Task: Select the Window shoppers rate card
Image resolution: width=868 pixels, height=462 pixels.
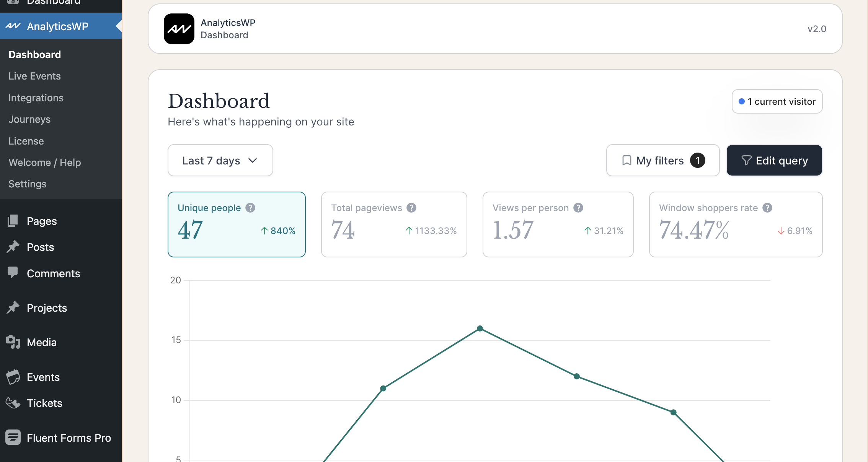Action: pyautogui.click(x=735, y=224)
